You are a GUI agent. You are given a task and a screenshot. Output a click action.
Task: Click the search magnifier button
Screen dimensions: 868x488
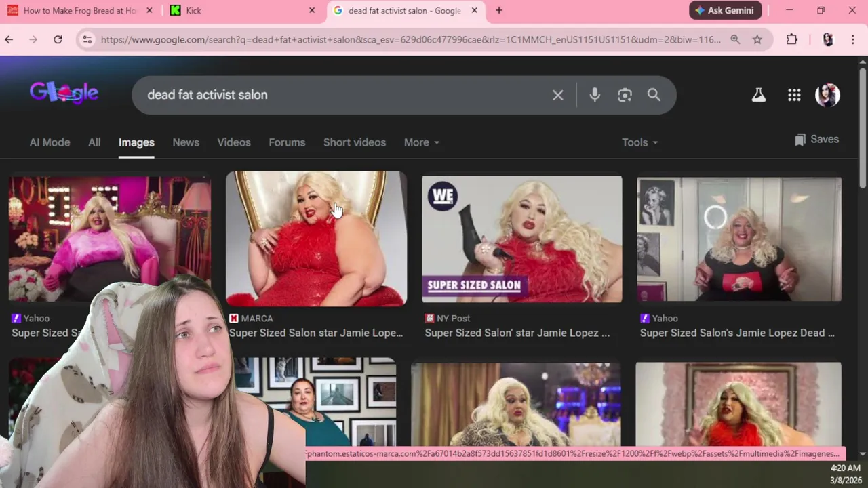(x=654, y=95)
